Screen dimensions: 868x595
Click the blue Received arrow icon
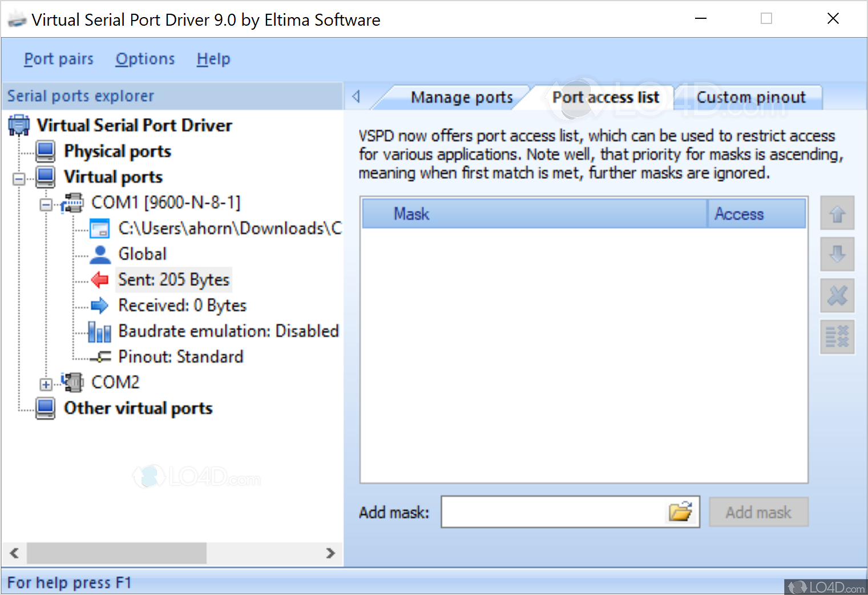[100, 305]
